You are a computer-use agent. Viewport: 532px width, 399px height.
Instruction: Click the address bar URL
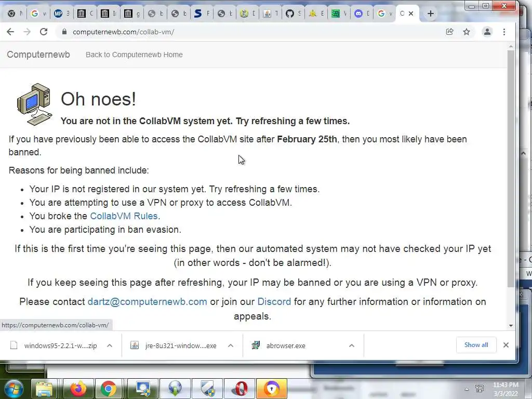[124, 32]
